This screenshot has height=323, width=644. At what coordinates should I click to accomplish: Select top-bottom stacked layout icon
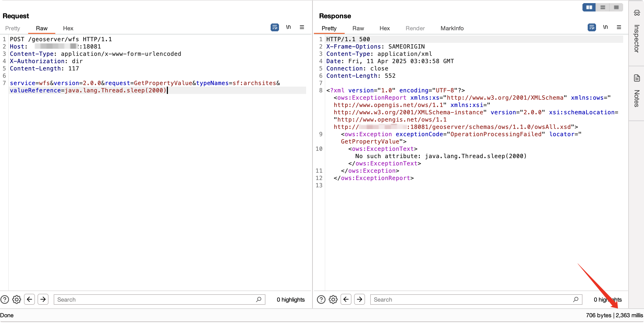point(603,7)
